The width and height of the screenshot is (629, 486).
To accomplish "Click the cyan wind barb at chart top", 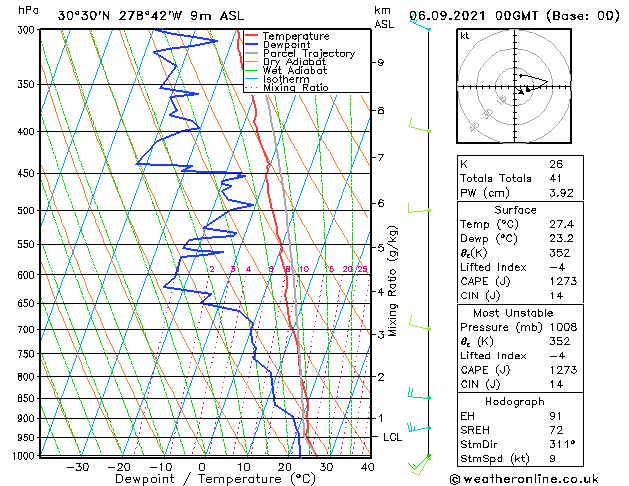I will [x=420, y=22].
